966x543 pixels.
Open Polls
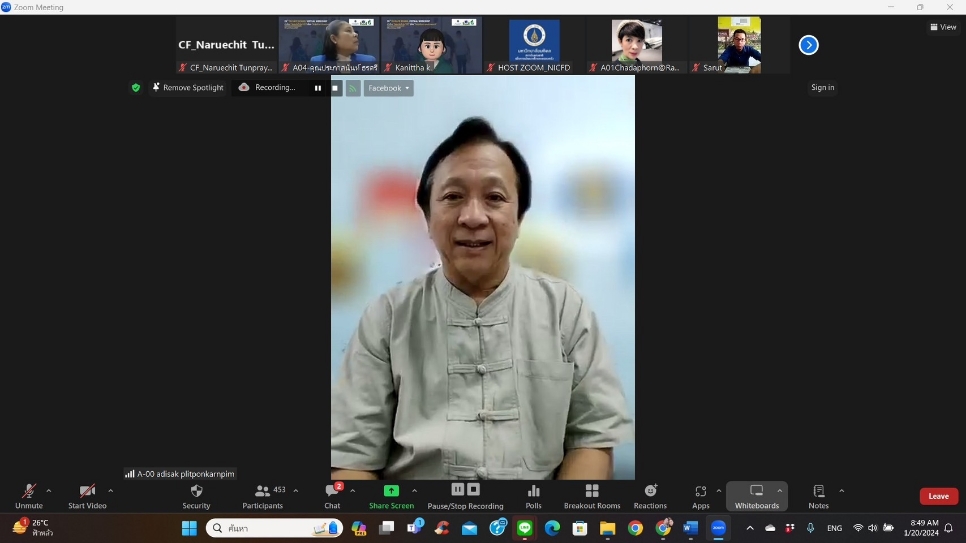(534, 496)
